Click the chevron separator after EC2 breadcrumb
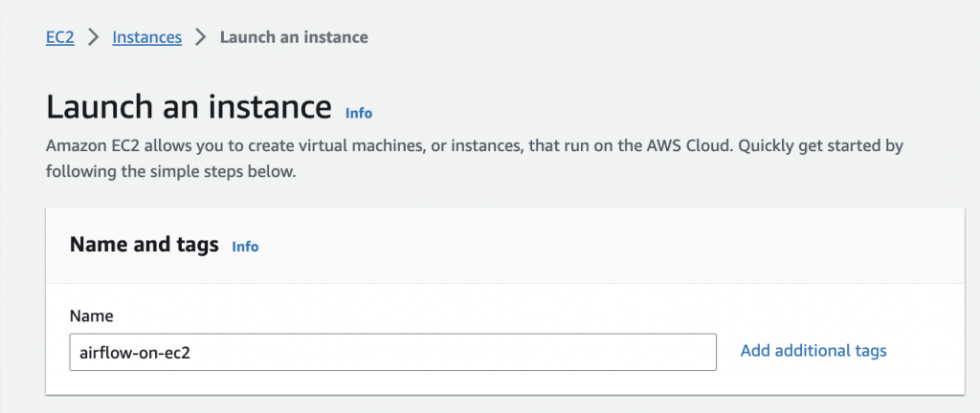This screenshot has width=980, height=413. pos(94,37)
